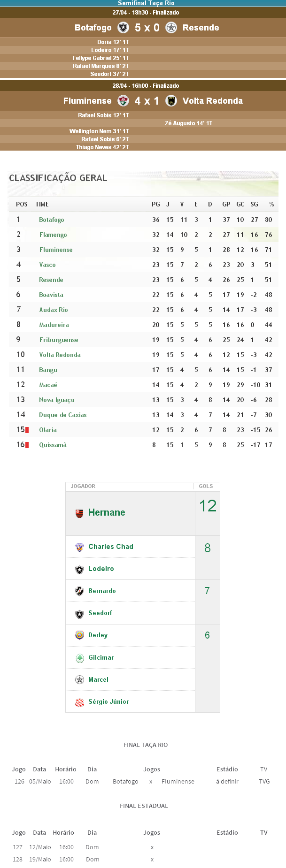
Task: Click the club crest next to Derley
Action: pyautogui.click(x=79, y=635)
